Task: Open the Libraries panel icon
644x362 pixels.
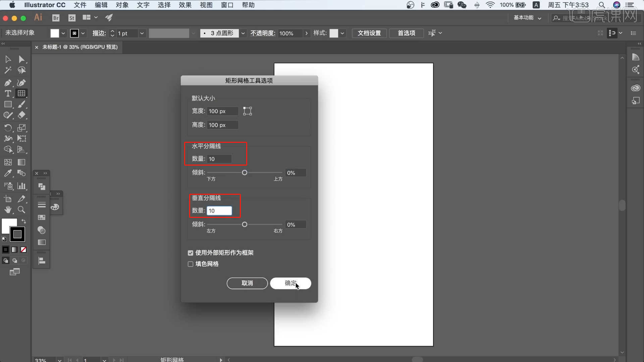Action: pos(636,88)
